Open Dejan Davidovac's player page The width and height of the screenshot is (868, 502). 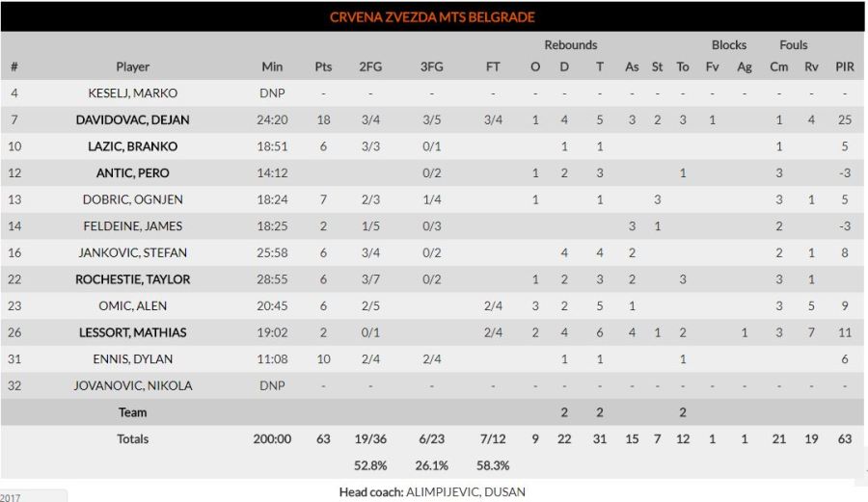click(133, 120)
